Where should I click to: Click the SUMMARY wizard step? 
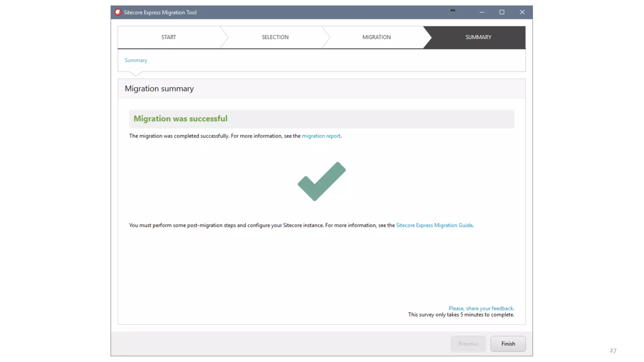coord(478,37)
